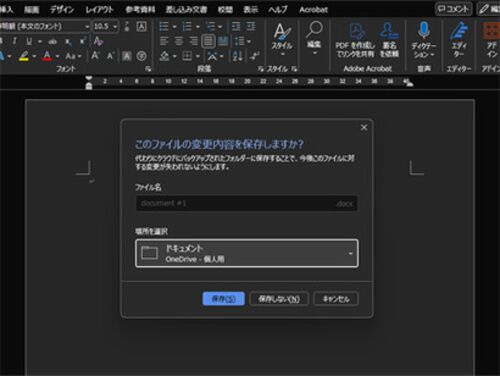Image resolution: width=500 pixels, height=376 pixels.
Task: Toggle superscript formatting
Action: (x=82, y=41)
